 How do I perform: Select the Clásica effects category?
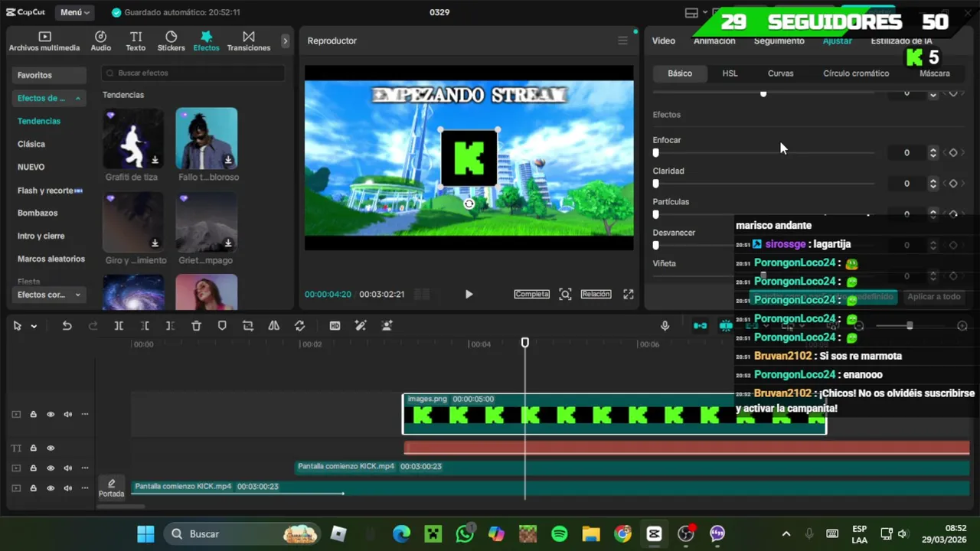pyautogui.click(x=31, y=144)
